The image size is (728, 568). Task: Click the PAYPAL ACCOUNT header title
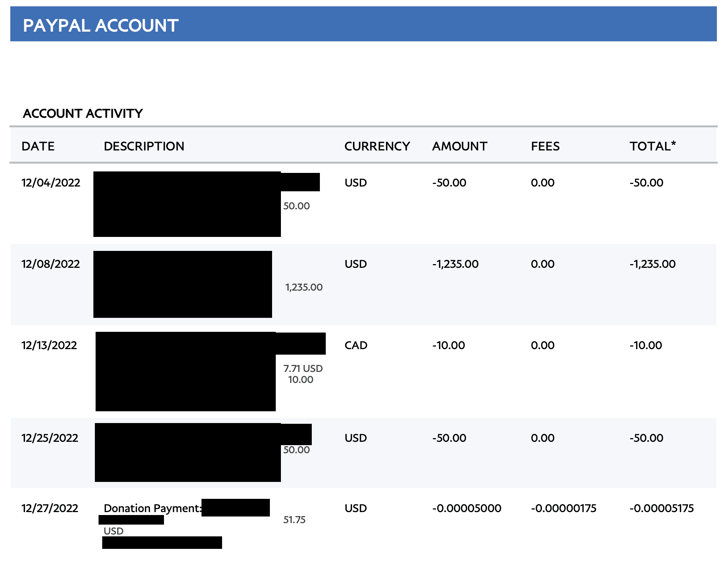click(x=100, y=26)
